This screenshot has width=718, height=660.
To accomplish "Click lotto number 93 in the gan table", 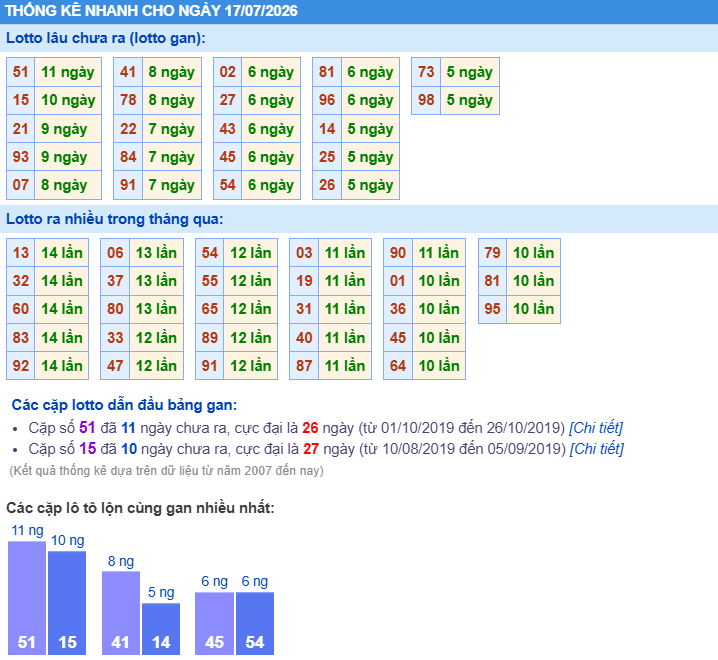I will pyautogui.click(x=21, y=157).
